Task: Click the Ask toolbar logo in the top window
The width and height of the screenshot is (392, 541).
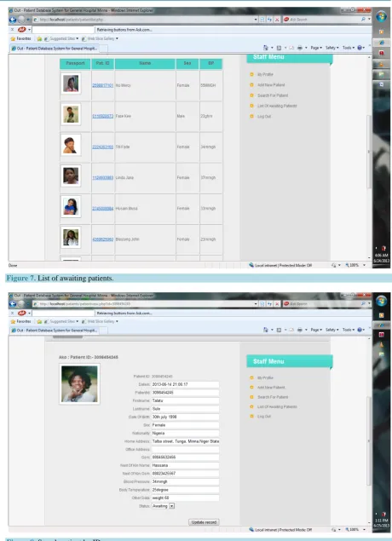Action: pyautogui.click(x=22, y=30)
